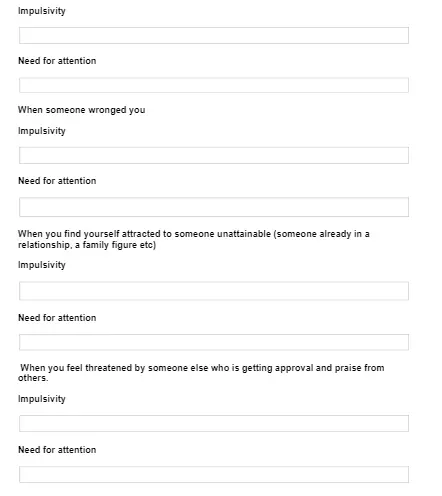Click the 'attracted to someone unattainable' question text
This screenshot has width=442, height=496.
194,239
